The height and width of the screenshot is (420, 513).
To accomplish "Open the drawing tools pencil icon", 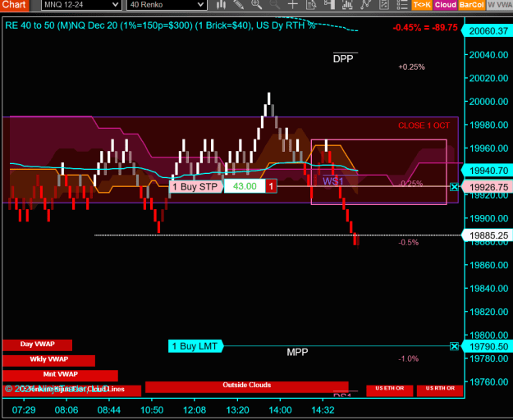I will click(239, 5).
